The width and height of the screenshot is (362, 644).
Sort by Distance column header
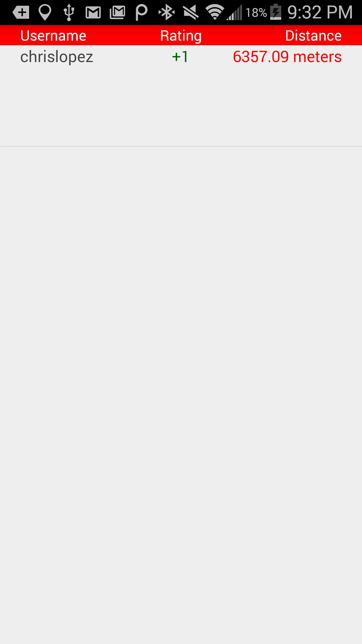(x=313, y=36)
